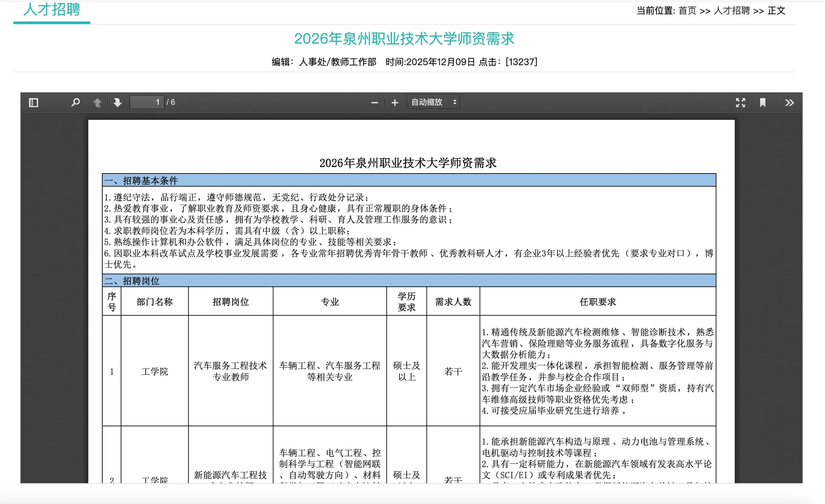Image resolution: width=825 pixels, height=504 pixels.
Task: Click the current view bookmark icon
Action: point(763,102)
